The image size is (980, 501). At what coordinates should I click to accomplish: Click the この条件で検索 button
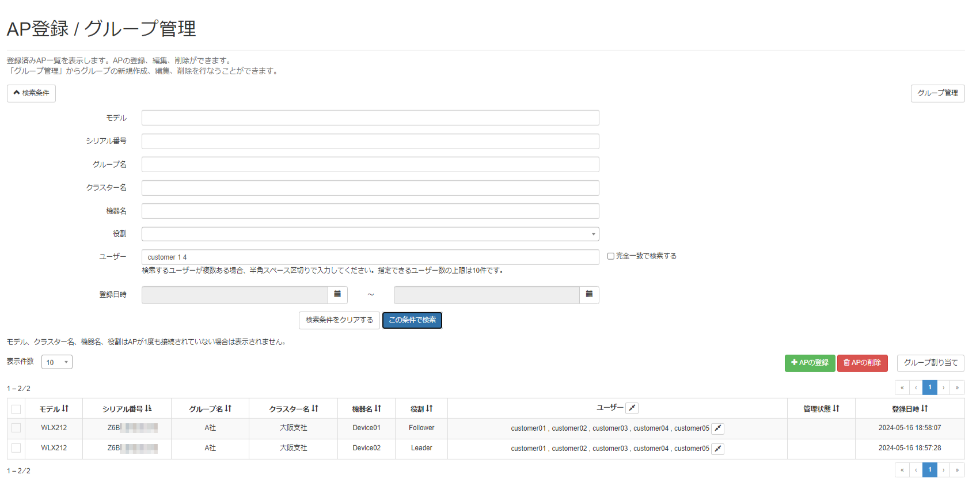point(412,320)
